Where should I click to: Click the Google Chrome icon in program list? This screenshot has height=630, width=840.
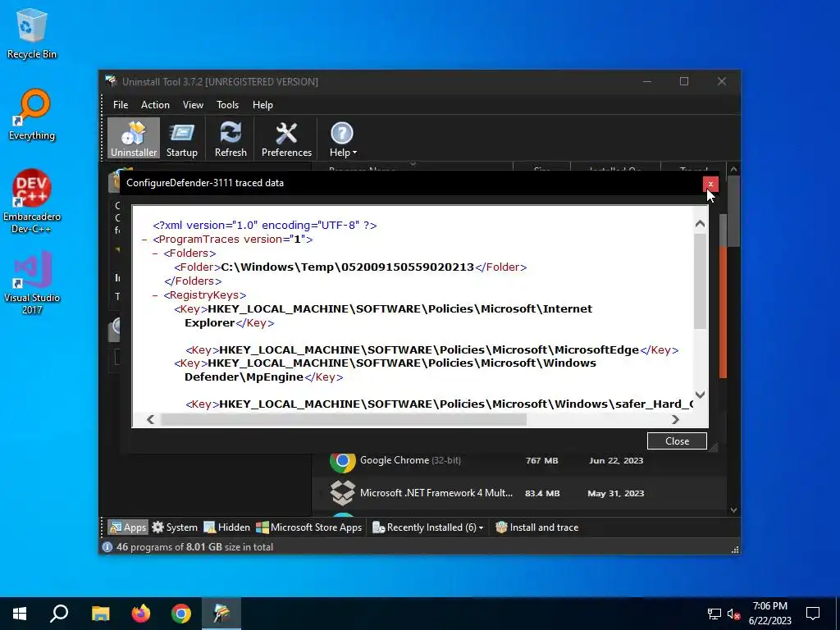342,461
